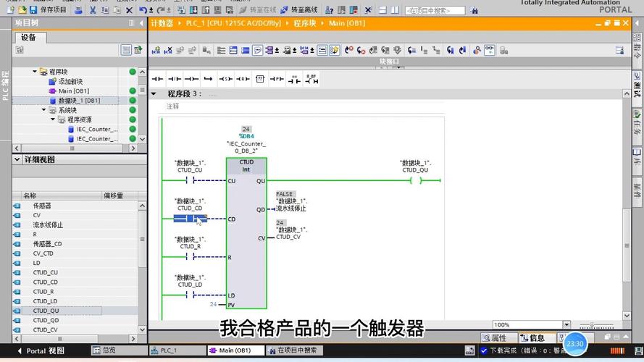The image size is (644, 362).
Task: Click project tree scroll down arrow
Action: (142, 139)
